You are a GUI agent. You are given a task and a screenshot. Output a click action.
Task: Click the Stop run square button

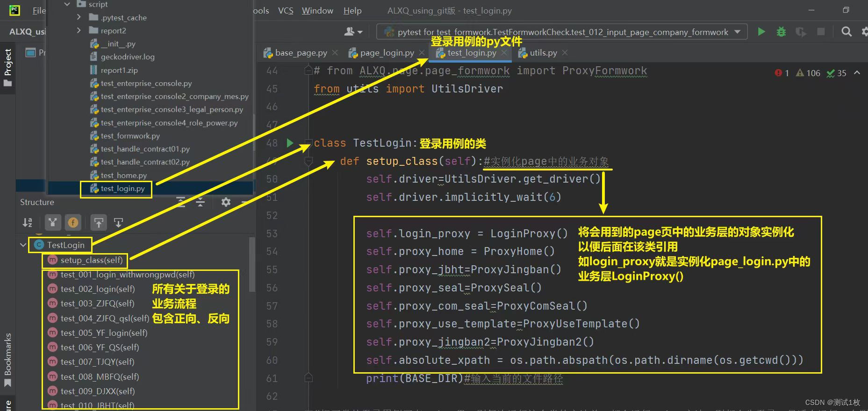pyautogui.click(x=821, y=32)
